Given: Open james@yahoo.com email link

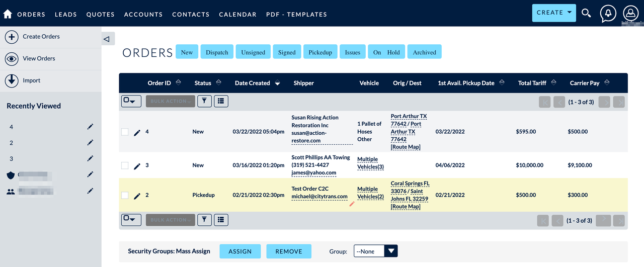Looking at the screenshot, I should 314,172.
